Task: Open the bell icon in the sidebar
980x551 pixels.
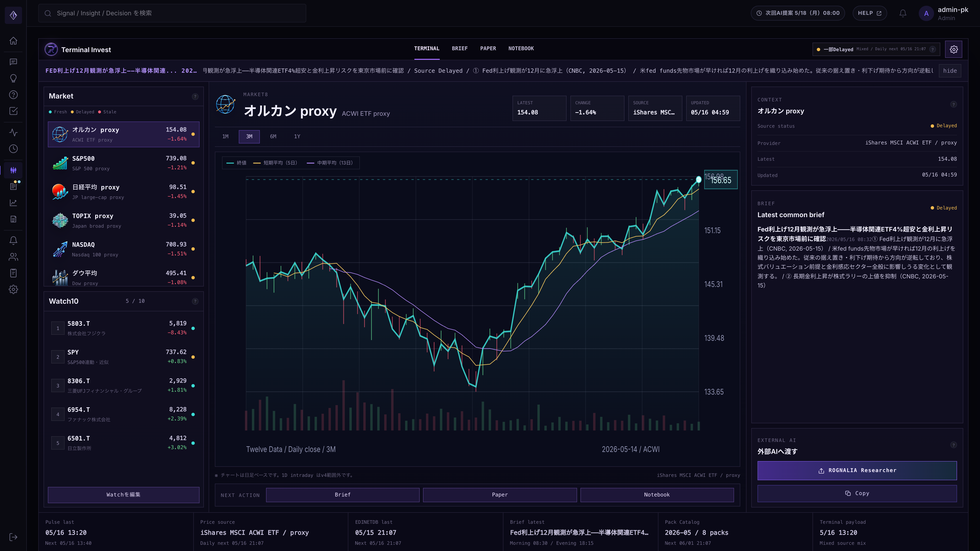Action: [13, 240]
